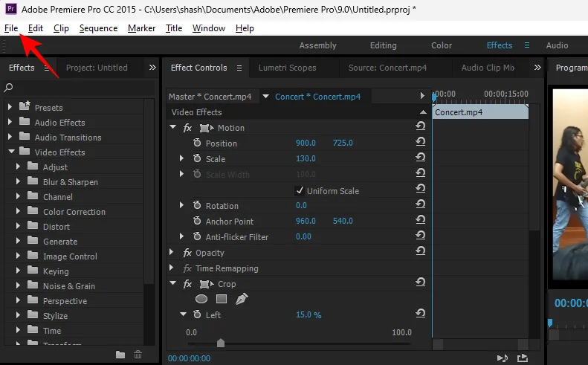Screen dimensions: 588x365
Task: Select the ellipse mask tool under Crop
Action: (x=201, y=299)
